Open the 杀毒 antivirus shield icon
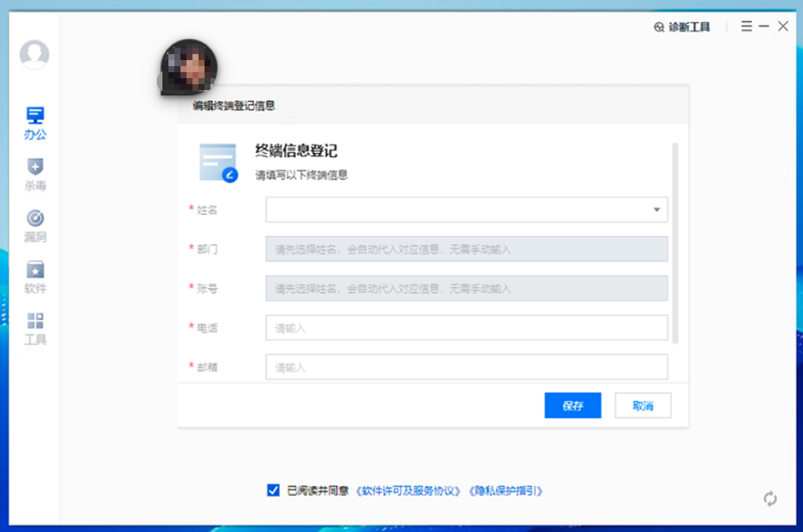 [x=35, y=167]
